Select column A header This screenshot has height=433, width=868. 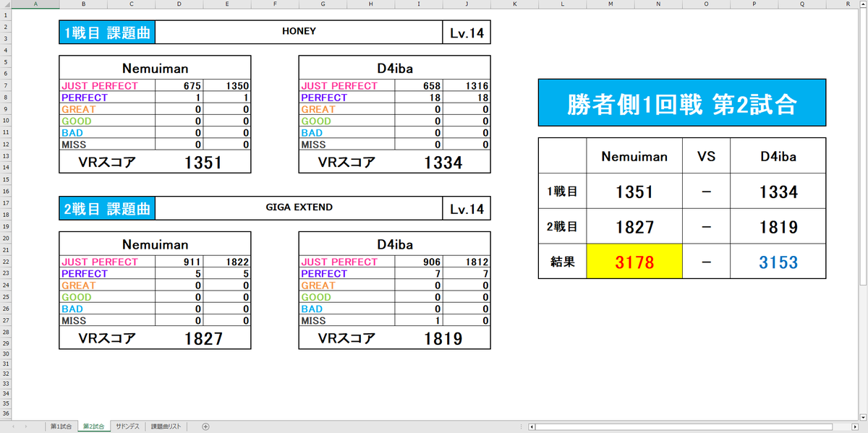[x=35, y=4]
